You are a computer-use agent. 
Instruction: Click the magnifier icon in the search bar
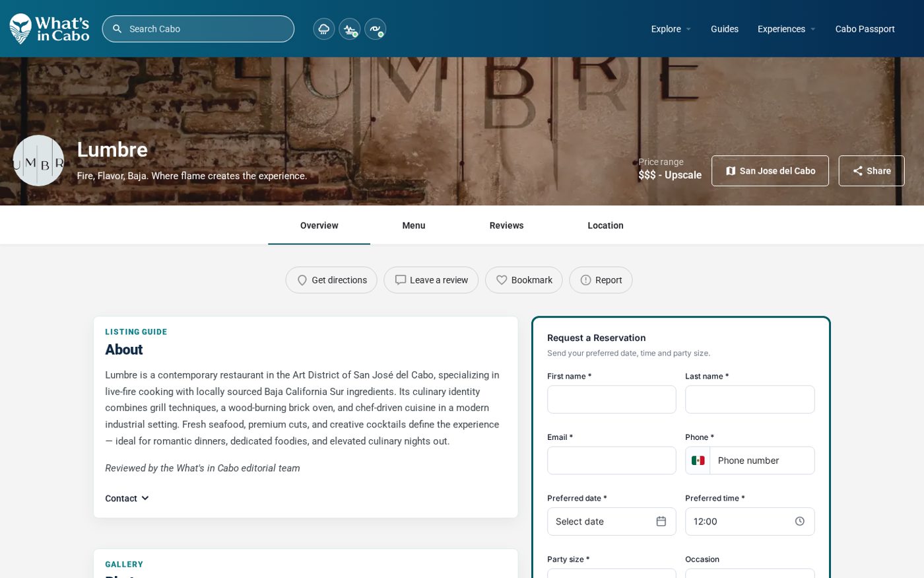coord(117,29)
